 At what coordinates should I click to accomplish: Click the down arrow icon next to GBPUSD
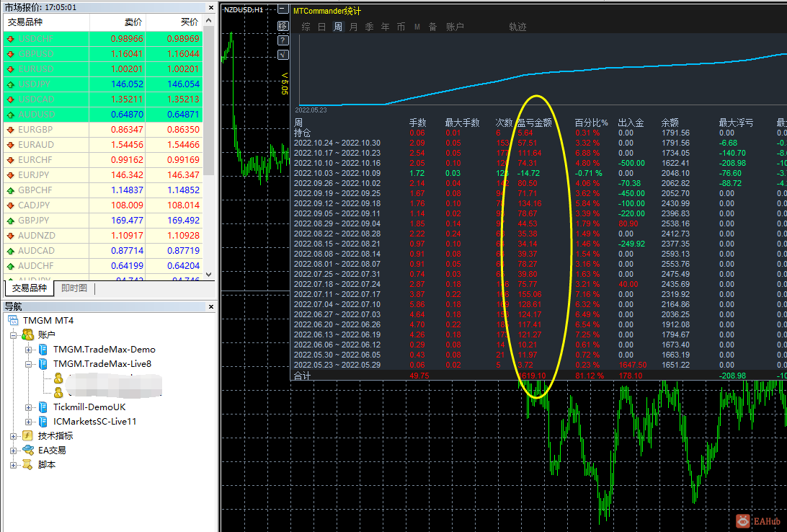(10, 53)
